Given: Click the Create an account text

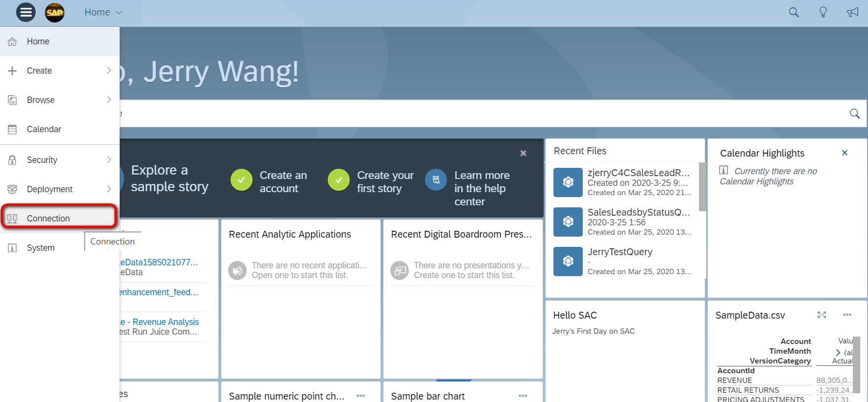Looking at the screenshot, I should click(x=283, y=181).
